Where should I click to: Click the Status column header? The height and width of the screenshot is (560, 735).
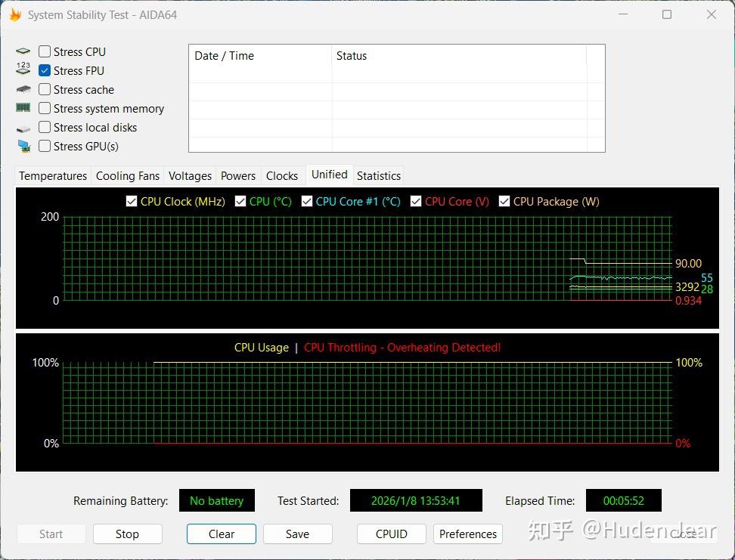point(459,56)
